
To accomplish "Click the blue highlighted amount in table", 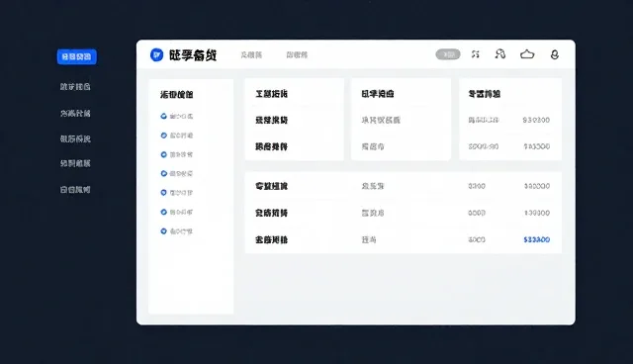I will [536, 239].
